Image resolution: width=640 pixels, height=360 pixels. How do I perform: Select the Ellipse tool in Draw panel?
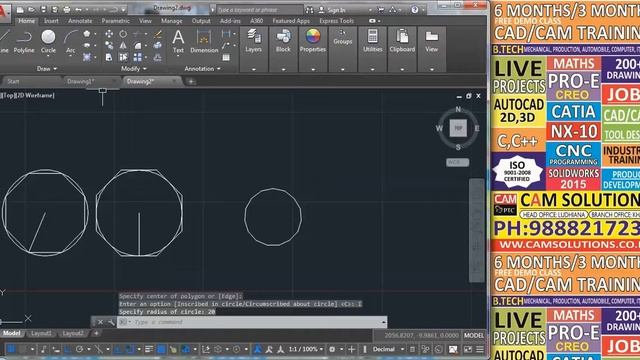click(87, 46)
